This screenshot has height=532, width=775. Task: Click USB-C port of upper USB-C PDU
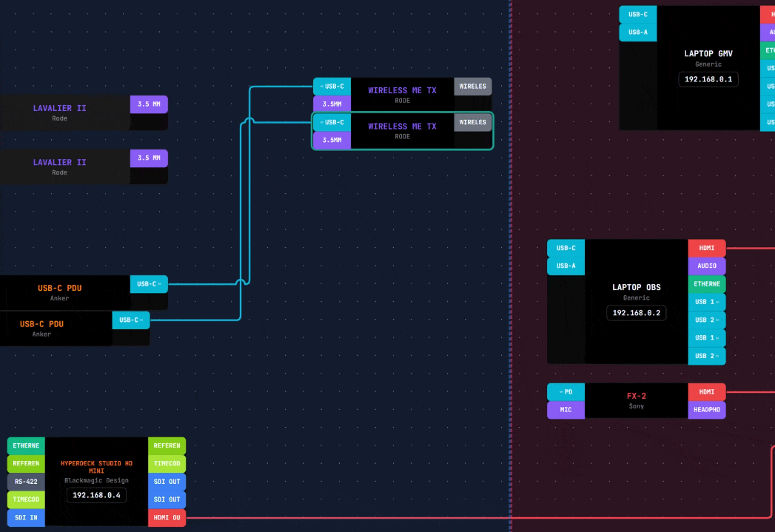coord(149,284)
